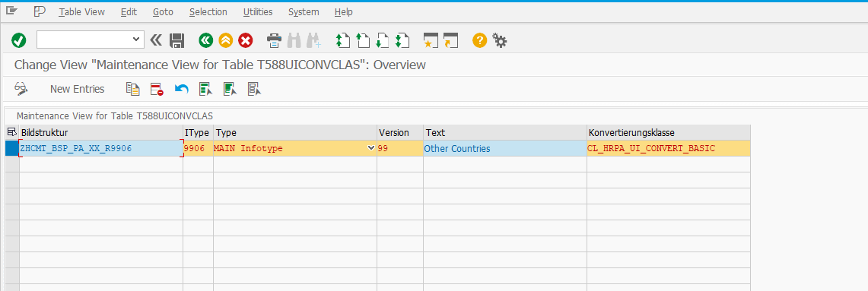This screenshot has height=291, width=868.
Task: Click the Version cell 99
Action: 400,148
